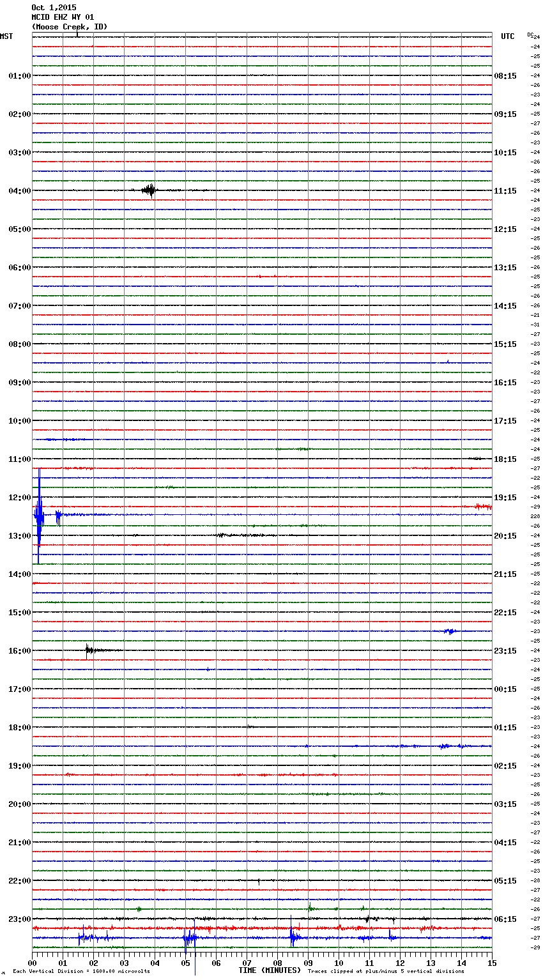Select the 07:00 MST row label
This screenshot has width=543, height=980.
19,306
